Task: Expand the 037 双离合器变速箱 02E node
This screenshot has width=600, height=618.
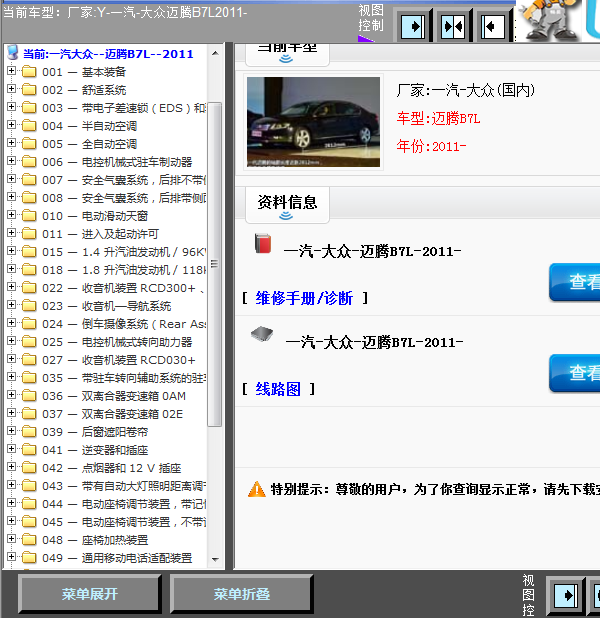Action: pos(11,412)
